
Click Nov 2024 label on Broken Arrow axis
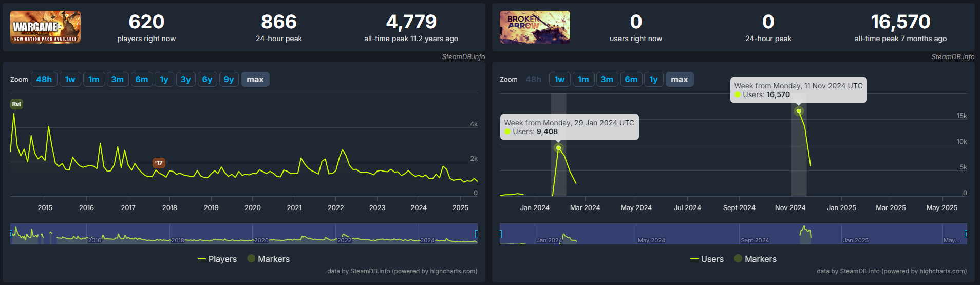(x=790, y=207)
